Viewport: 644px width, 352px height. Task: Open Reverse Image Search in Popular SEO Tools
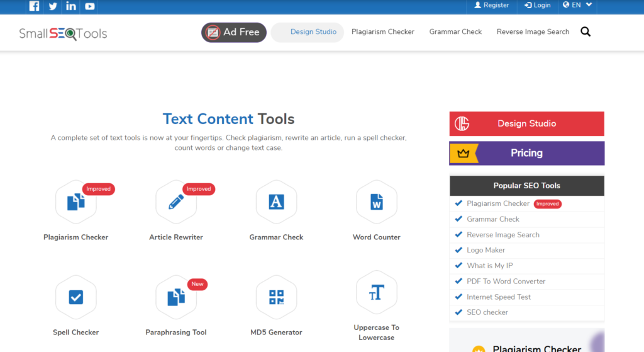503,235
